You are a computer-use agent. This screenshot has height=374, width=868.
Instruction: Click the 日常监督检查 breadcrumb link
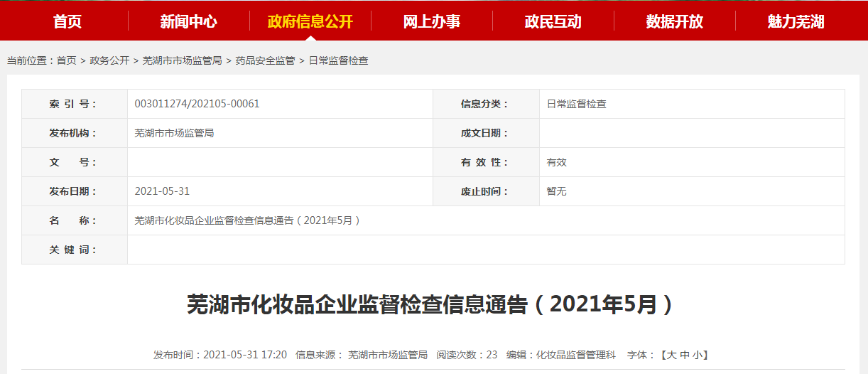[x=338, y=61]
